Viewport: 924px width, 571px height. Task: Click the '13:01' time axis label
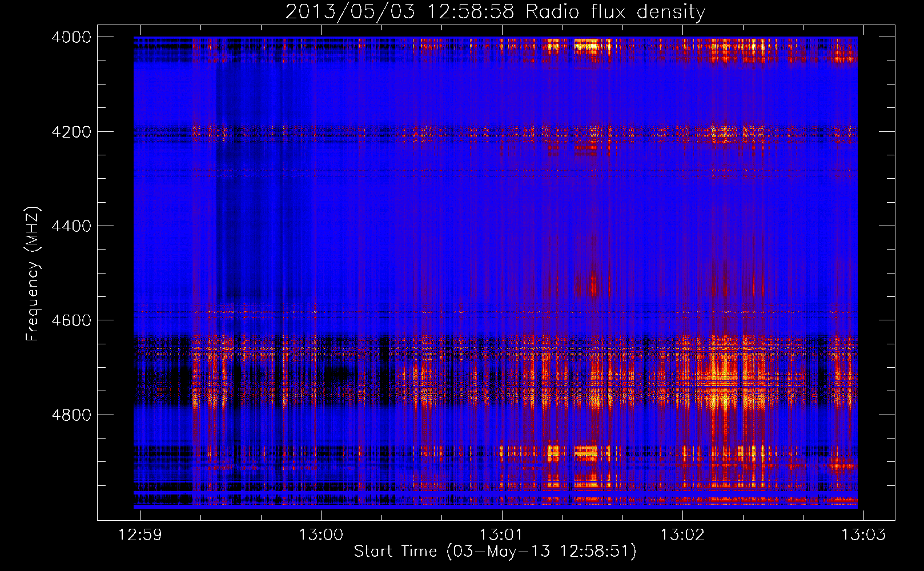[501, 534]
